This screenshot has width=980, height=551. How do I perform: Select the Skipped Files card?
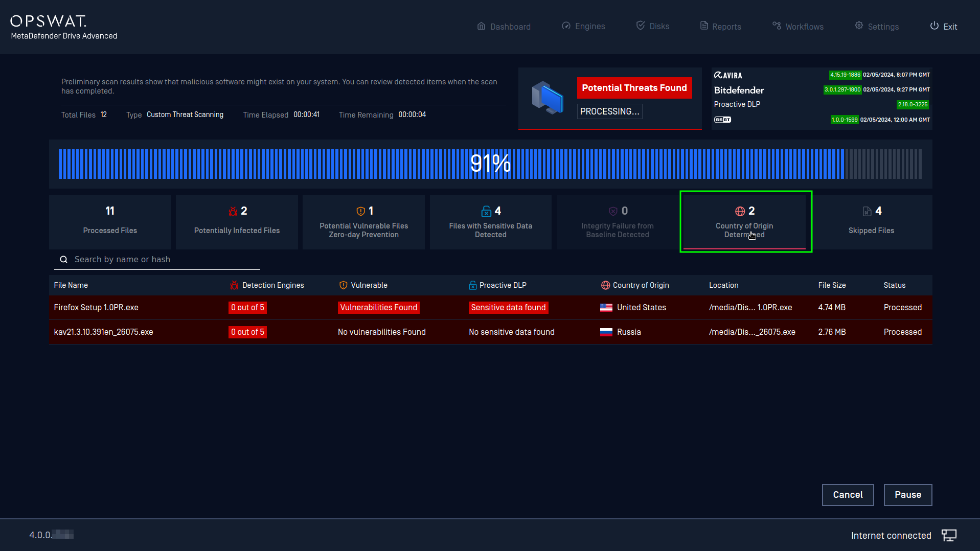coord(871,222)
